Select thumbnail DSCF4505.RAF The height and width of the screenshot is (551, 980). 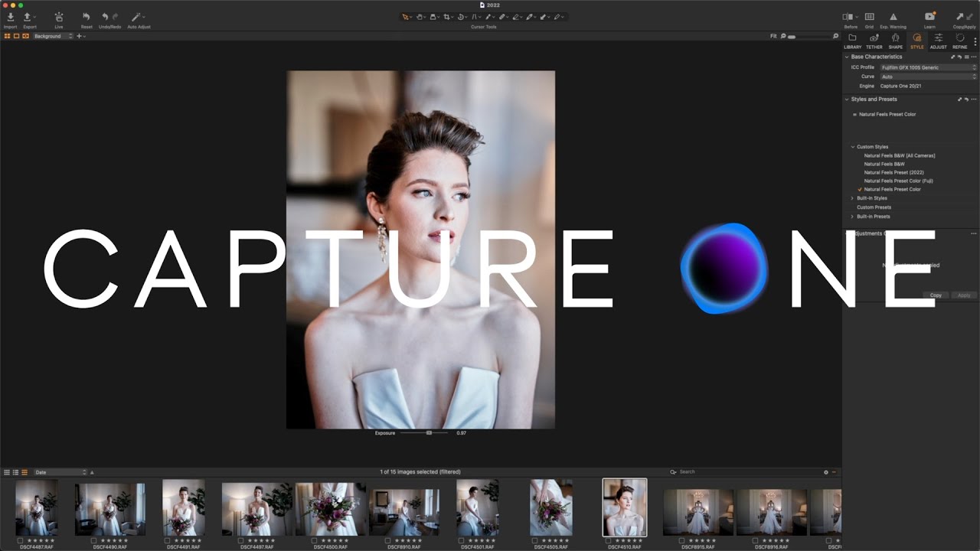tap(551, 507)
